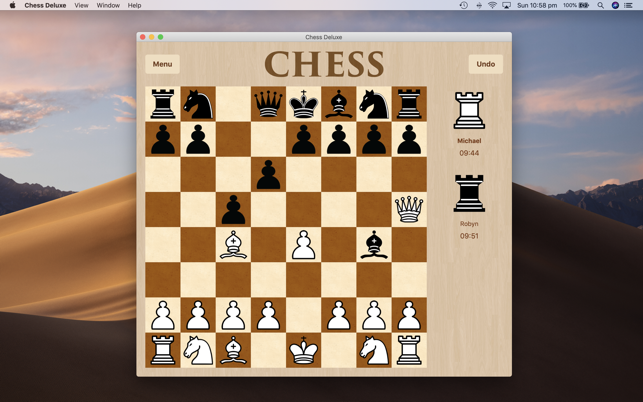
Task: Open the Wi-Fi status menu
Action: 492,5
